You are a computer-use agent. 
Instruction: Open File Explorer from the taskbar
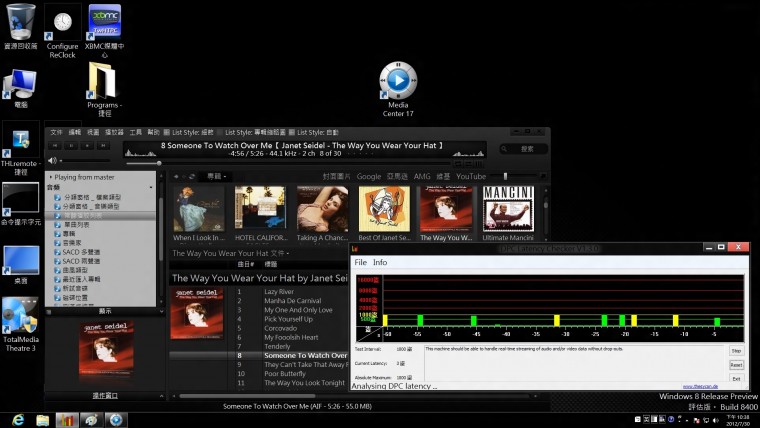click(43, 419)
